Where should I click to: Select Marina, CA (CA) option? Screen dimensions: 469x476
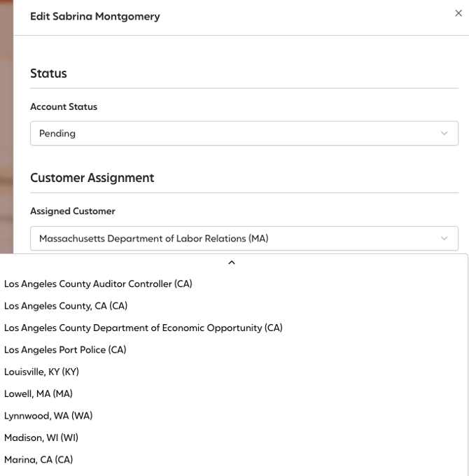[x=234, y=460]
